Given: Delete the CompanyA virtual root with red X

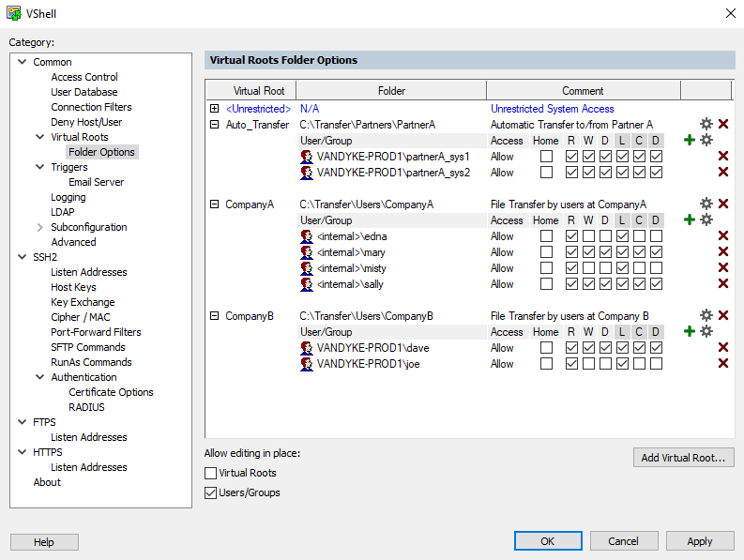Looking at the screenshot, I should [723, 204].
